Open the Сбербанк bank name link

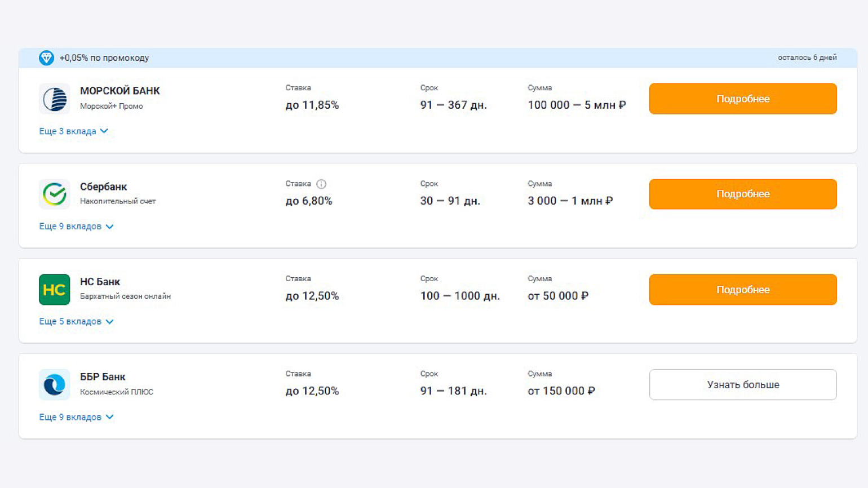[x=103, y=187]
